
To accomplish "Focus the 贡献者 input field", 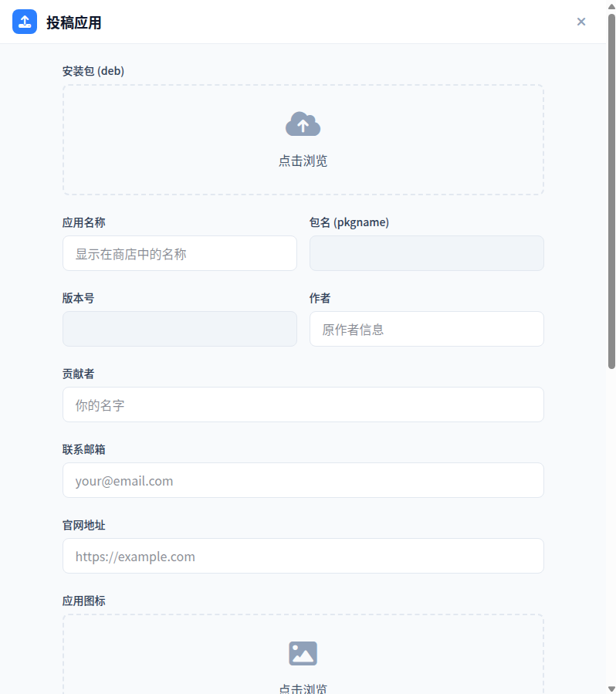I will (x=303, y=405).
